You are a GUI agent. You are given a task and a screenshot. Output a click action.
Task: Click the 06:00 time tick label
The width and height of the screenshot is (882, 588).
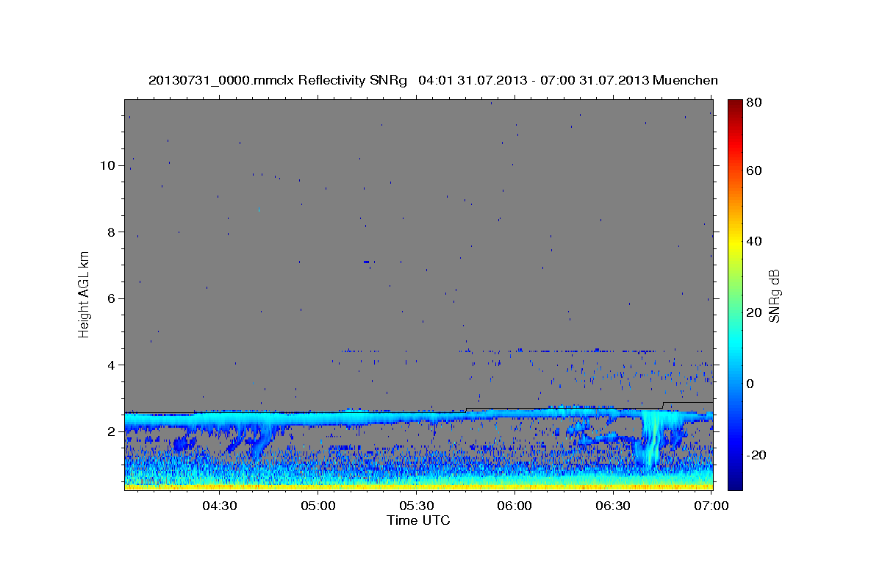tap(514, 506)
